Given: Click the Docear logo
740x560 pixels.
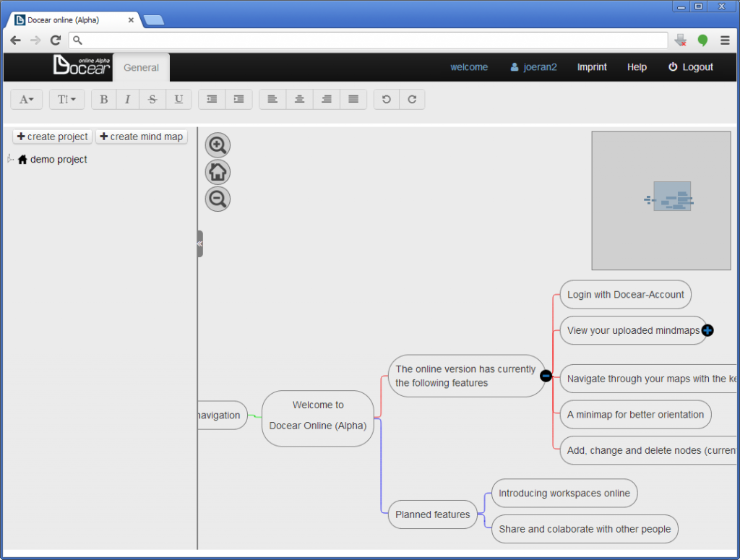Looking at the screenshot, I should pyautogui.click(x=82, y=65).
